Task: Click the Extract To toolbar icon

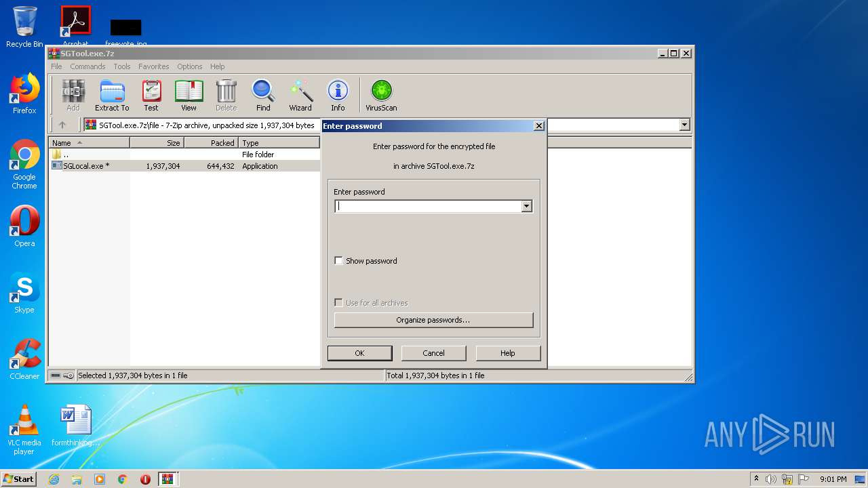Action: [112, 96]
